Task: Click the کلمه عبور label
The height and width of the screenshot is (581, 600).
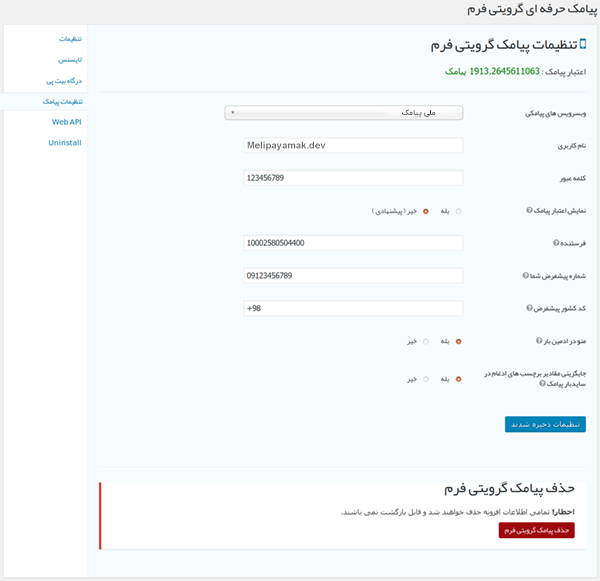Action: tap(573, 178)
